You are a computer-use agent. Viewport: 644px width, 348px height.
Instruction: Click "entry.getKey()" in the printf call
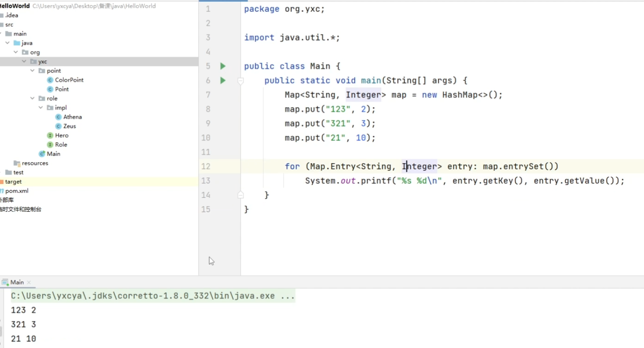click(488, 181)
